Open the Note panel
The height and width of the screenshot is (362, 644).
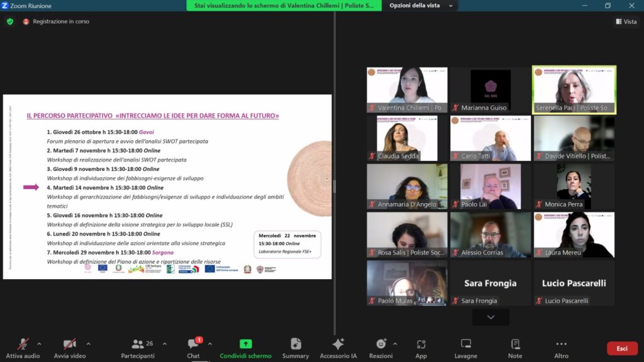[x=515, y=345]
